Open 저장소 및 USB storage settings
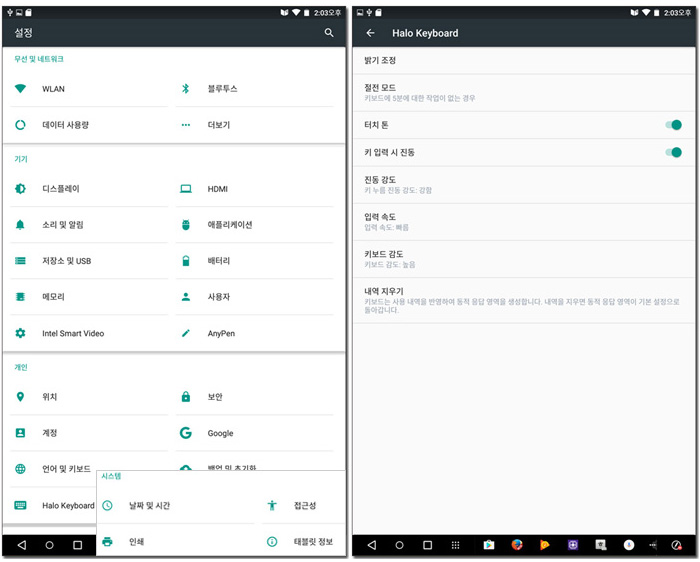Viewport: 700px width, 562px height. [x=89, y=261]
